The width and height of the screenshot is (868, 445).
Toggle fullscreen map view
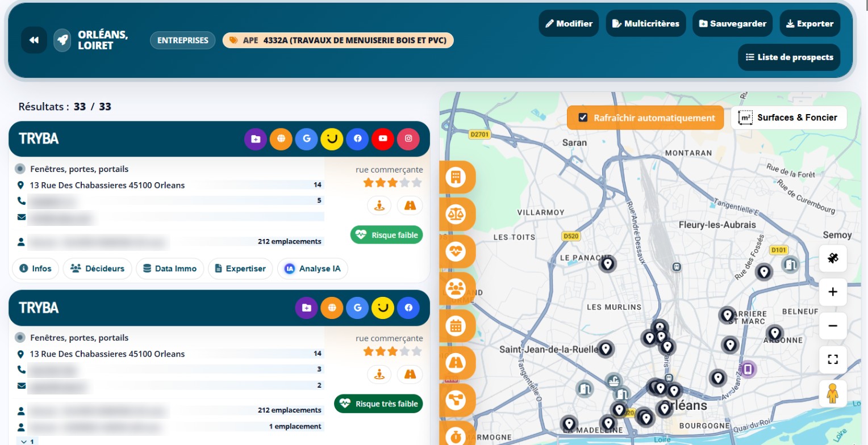833,359
